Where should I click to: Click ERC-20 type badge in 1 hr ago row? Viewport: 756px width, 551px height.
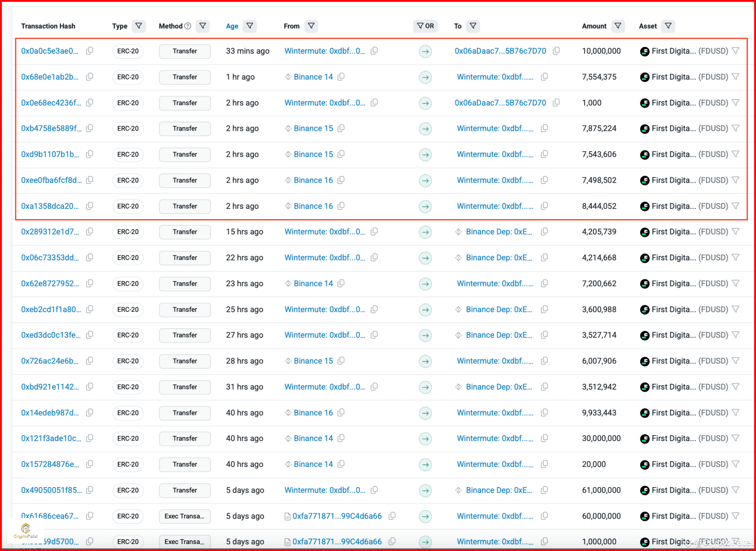128,77
